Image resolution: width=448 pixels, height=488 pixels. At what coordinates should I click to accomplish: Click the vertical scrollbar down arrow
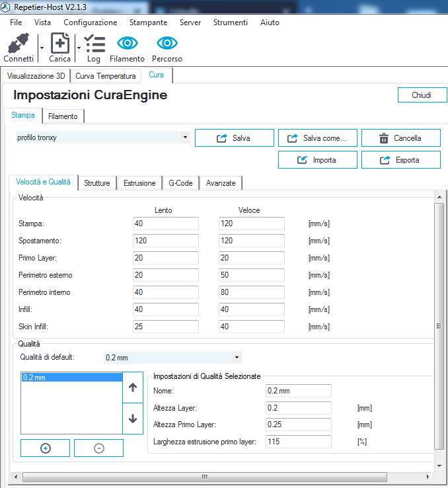[439, 466]
